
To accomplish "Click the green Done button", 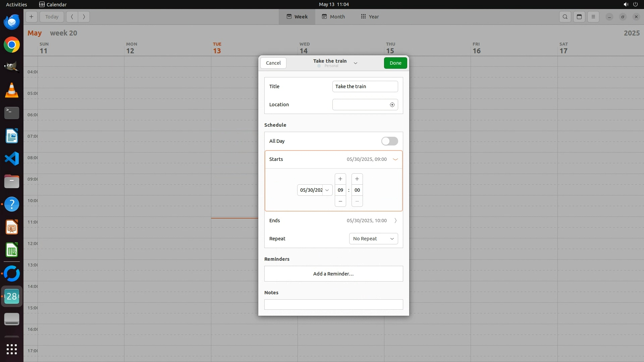I will click(x=395, y=63).
